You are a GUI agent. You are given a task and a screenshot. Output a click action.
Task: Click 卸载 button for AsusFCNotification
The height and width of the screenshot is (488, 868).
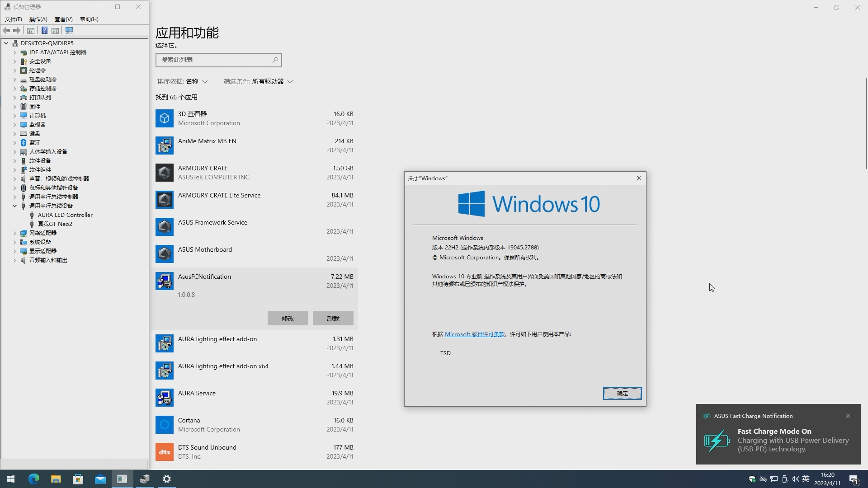coord(333,319)
